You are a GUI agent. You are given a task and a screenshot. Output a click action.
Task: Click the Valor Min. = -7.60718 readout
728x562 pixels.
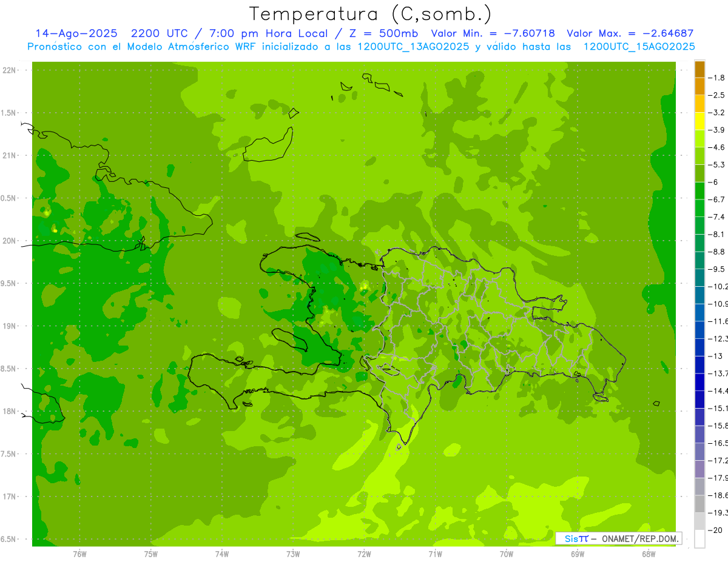[x=493, y=34]
